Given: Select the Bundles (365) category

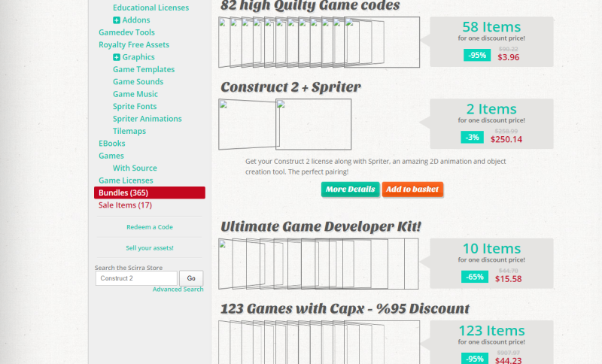Looking at the screenshot, I should click(x=150, y=193).
